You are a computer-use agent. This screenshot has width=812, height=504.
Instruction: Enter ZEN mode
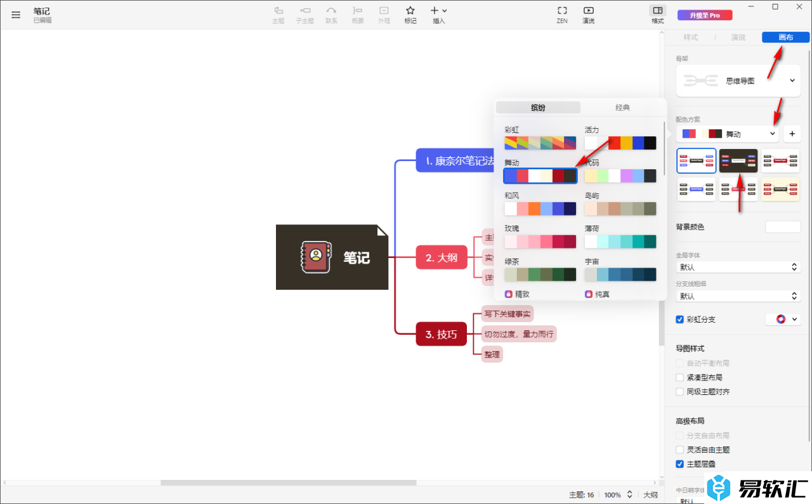[x=562, y=15]
